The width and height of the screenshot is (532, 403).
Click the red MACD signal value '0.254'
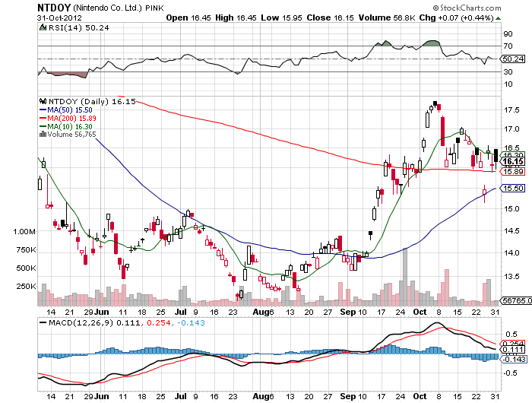tap(158, 322)
